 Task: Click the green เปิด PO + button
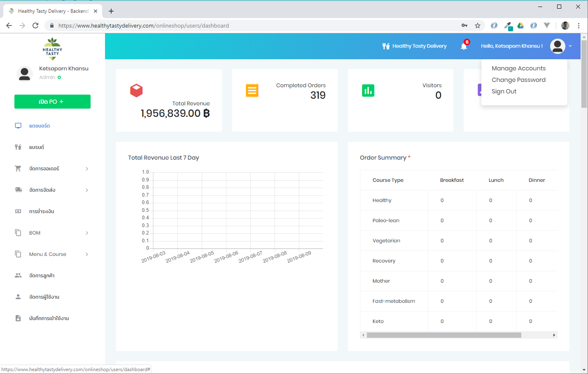point(52,102)
